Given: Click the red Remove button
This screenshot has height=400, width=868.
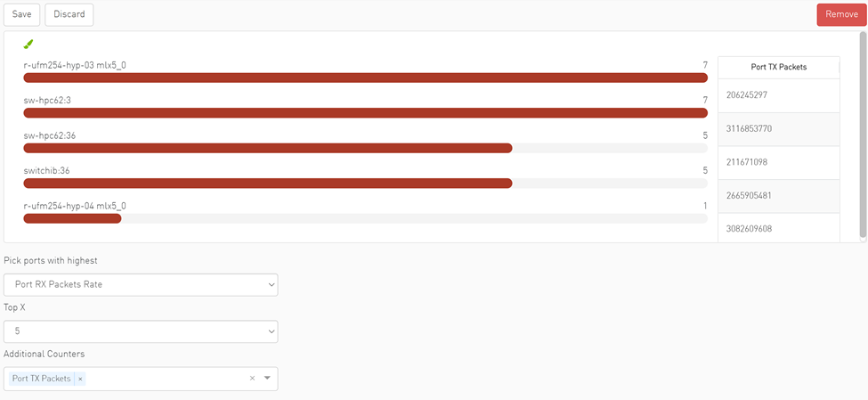Looking at the screenshot, I should click(x=841, y=14).
